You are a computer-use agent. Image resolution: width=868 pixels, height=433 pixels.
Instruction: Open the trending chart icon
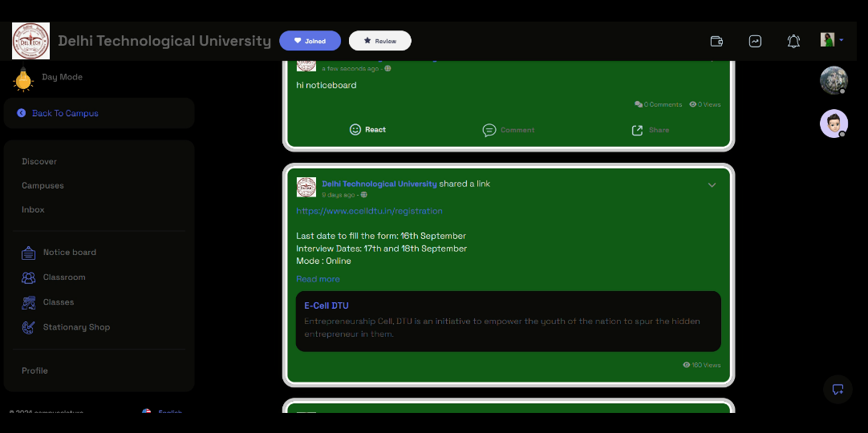pyautogui.click(x=755, y=41)
